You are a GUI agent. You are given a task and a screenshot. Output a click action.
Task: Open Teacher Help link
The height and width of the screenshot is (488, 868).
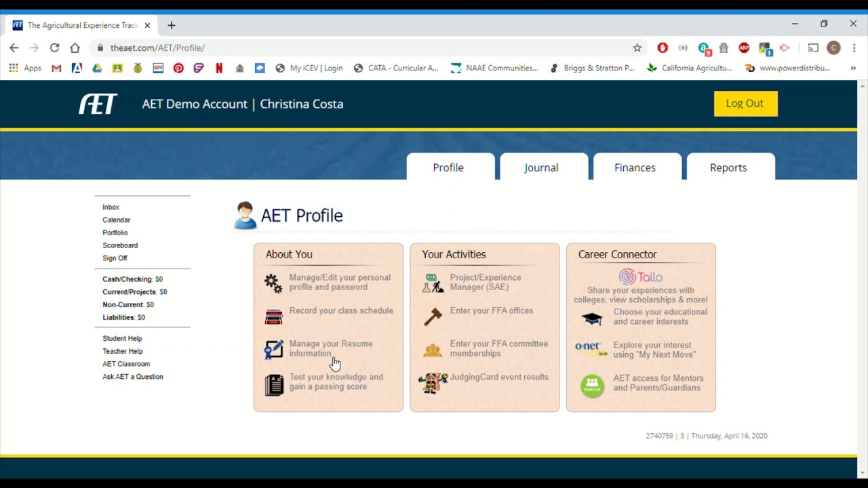click(x=122, y=351)
